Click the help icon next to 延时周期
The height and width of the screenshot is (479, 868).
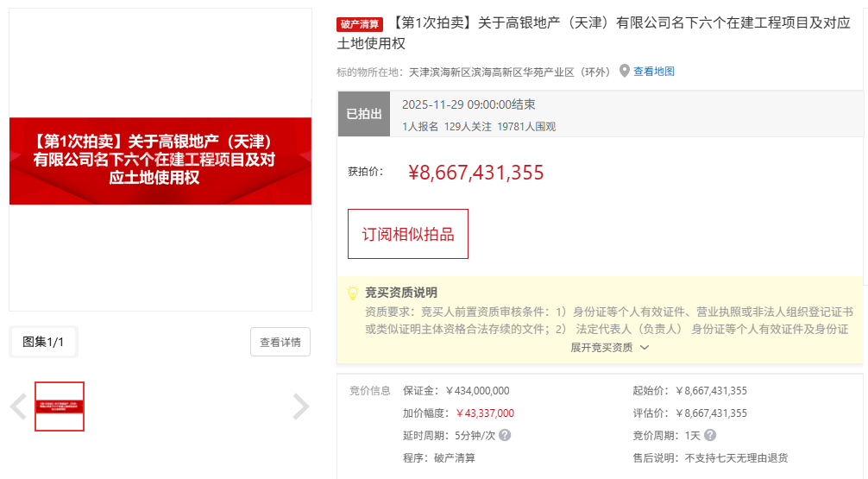(x=505, y=436)
